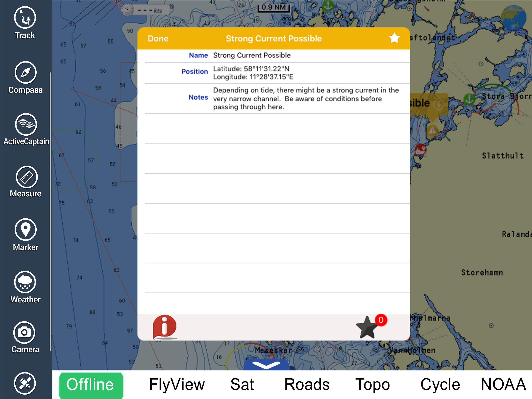Image resolution: width=532 pixels, height=399 pixels.
Task: Open the Compass tool
Action: coord(26,72)
